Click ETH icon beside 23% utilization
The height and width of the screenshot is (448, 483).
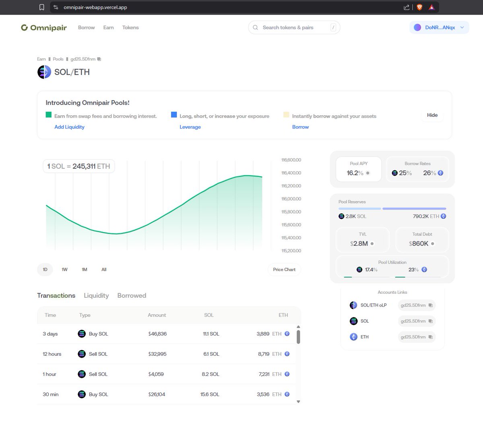pyautogui.click(x=424, y=270)
